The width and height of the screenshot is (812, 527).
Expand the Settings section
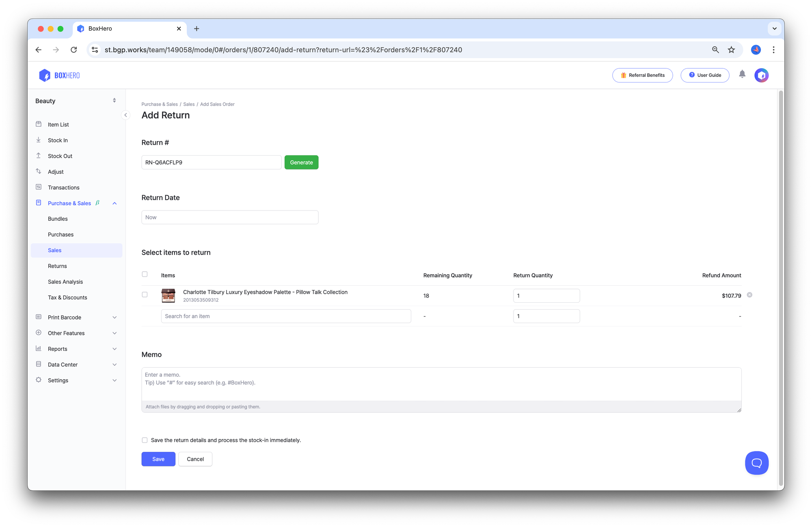[58, 380]
